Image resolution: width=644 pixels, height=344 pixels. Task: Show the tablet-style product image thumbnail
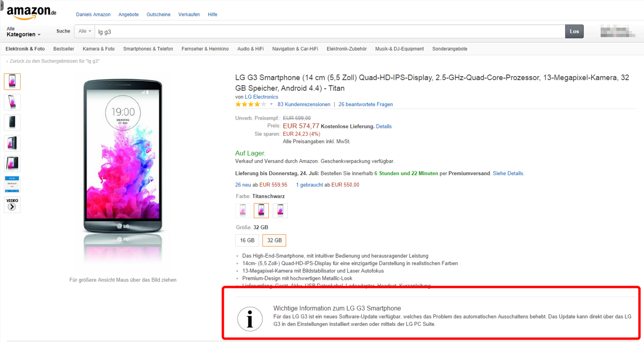12,164
